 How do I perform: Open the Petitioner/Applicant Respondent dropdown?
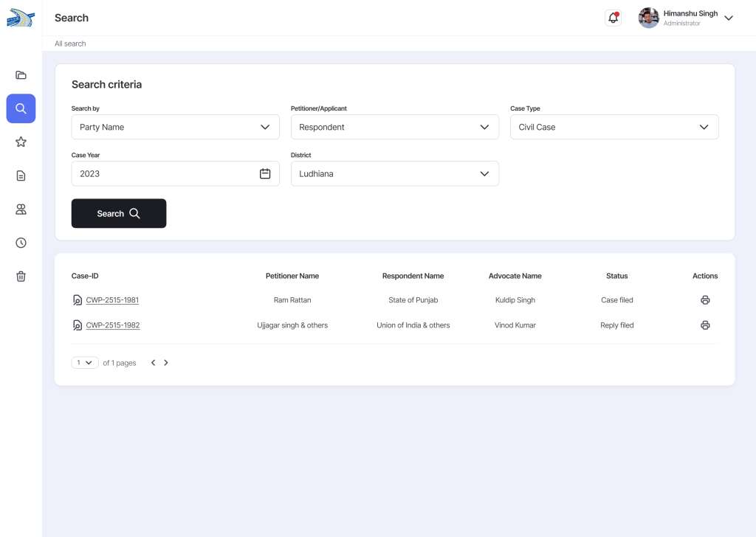coord(394,127)
